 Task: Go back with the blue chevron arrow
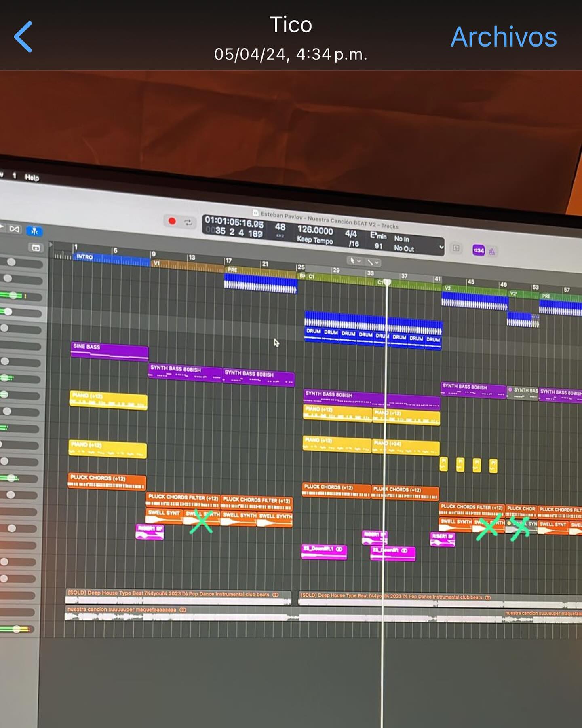[x=23, y=37]
